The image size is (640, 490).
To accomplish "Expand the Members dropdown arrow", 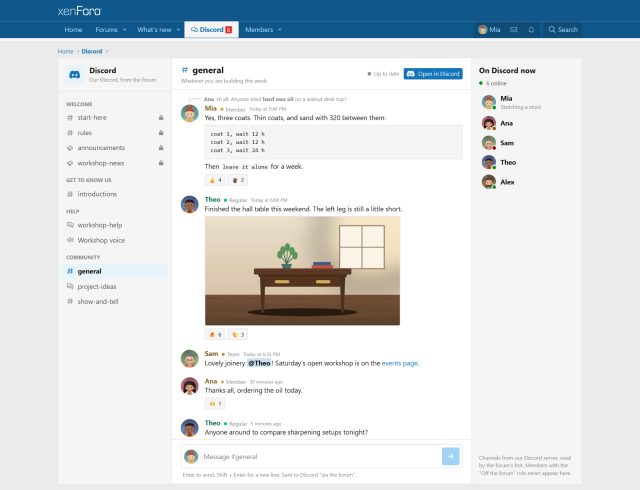I will pyautogui.click(x=280, y=30).
